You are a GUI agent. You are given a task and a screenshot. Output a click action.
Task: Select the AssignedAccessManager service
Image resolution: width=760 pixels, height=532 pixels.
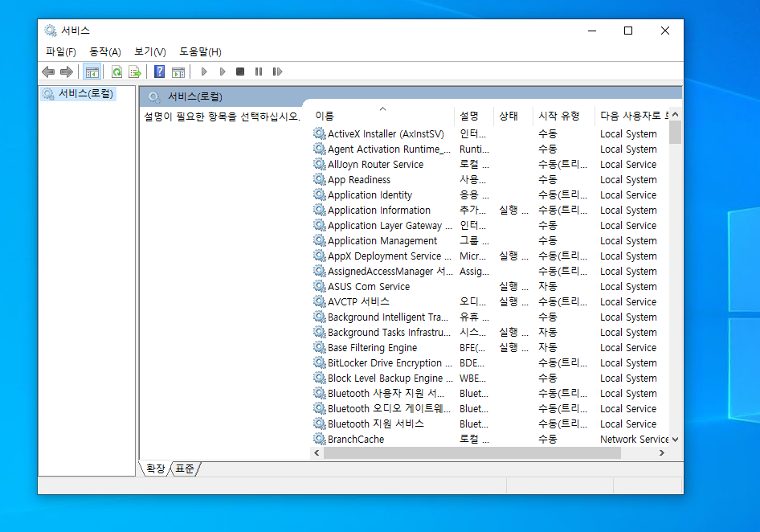[x=489, y=271]
